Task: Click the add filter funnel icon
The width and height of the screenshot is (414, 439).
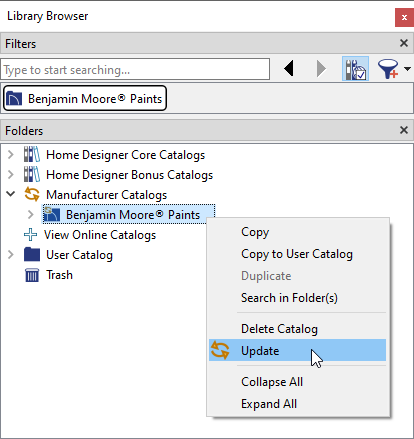Action: coord(388,69)
